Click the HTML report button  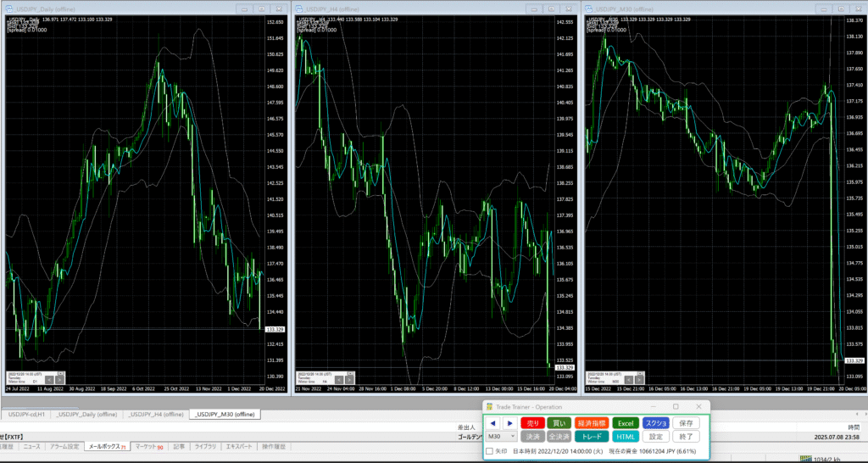[626, 437]
